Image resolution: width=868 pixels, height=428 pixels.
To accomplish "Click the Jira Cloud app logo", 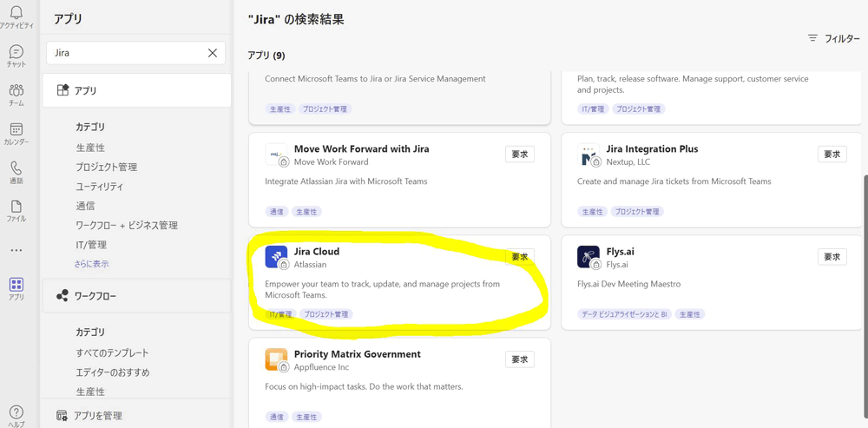I will point(276,257).
